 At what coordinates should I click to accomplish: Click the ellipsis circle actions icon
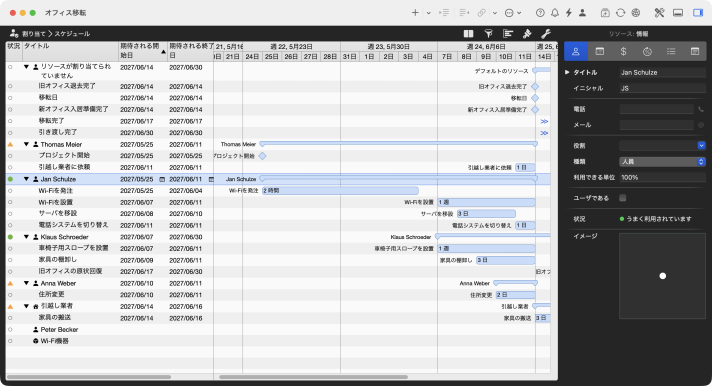[x=509, y=13]
